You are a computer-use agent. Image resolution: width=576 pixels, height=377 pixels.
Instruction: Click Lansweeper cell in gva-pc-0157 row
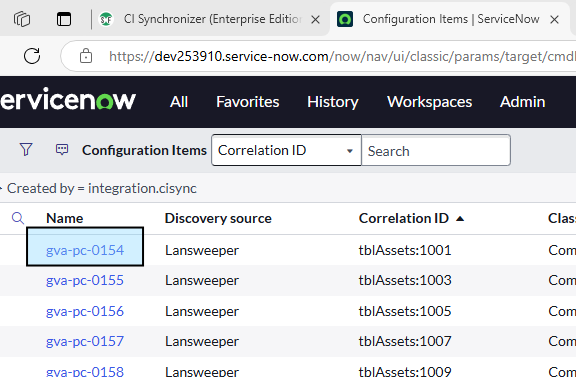[x=202, y=341]
